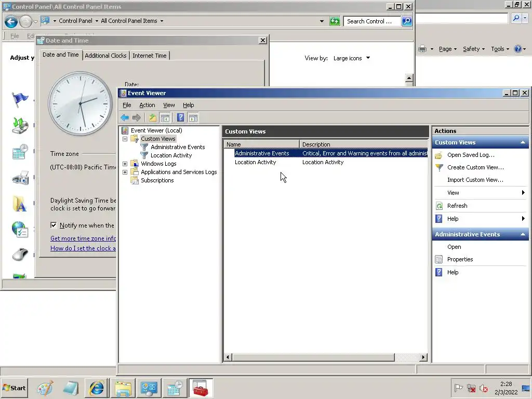Switch to the Internet Time tab
Image resolution: width=532 pixels, height=399 pixels.
[x=149, y=56]
